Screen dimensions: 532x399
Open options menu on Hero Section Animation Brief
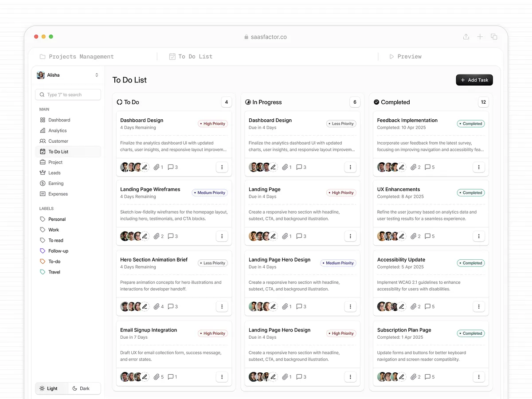(x=222, y=306)
